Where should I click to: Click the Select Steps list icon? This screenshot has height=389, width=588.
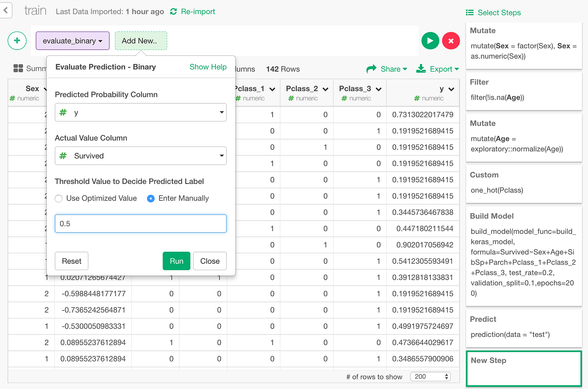470,12
